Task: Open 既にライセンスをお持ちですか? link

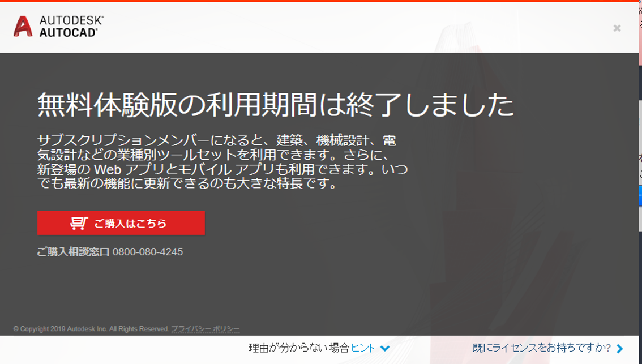Action: [x=542, y=348]
